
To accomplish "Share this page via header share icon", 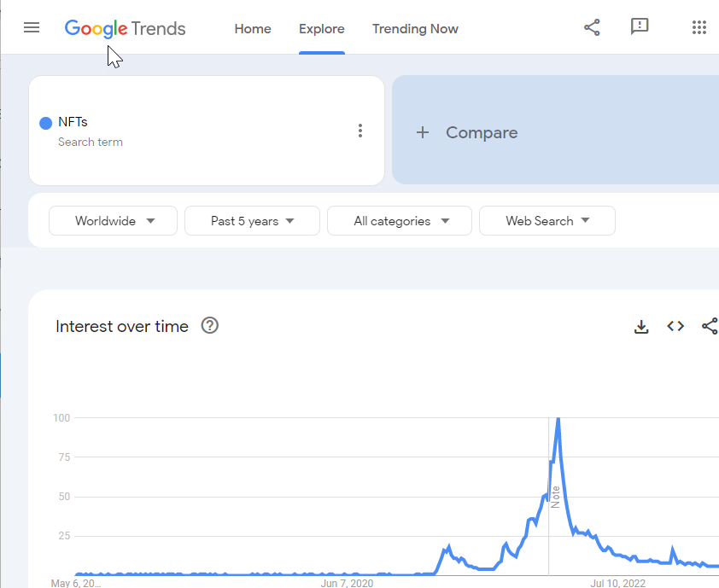I will 592,27.
